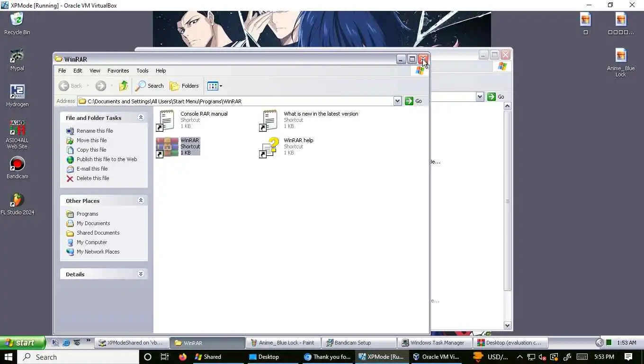Click Go next to WinRAR address bar
Image resolution: width=644 pixels, height=364 pixels.
[413, 101]
